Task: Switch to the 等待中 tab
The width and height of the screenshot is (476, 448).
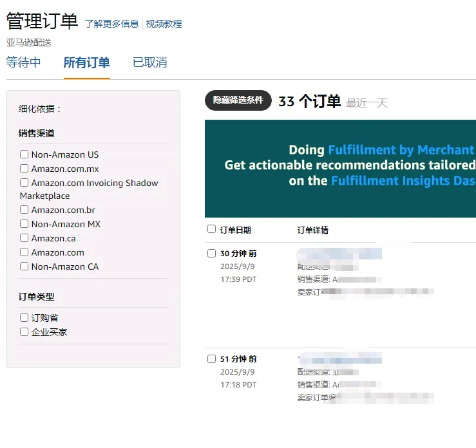Action: [23, 62]
